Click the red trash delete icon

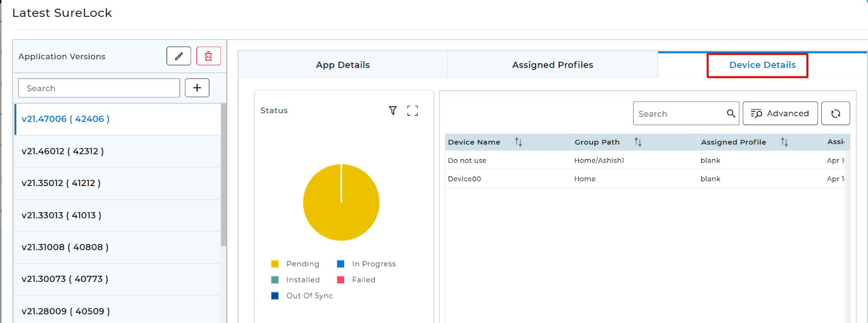coord(208,56)
